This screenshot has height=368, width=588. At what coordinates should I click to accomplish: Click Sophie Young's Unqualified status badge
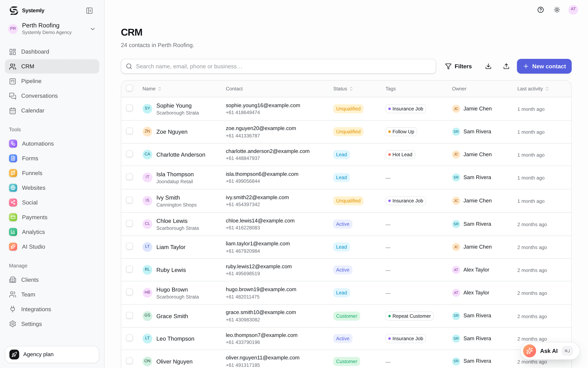click(x=348, y=109)
